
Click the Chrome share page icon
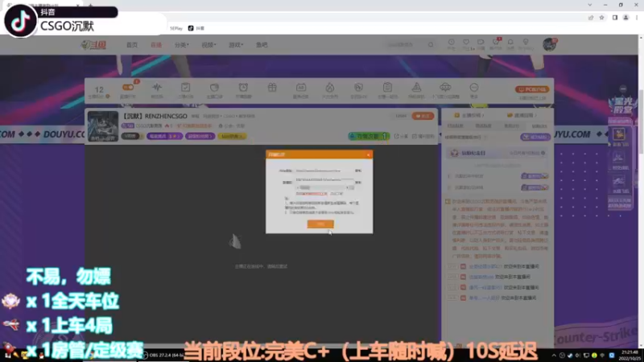click(591, 18)
